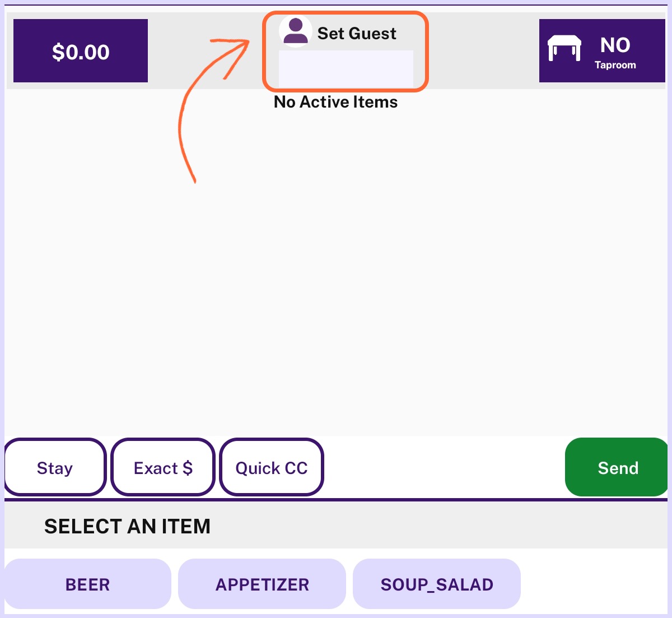
Task: Tap the Quick CC payment button
Action: tap(272, 467)
